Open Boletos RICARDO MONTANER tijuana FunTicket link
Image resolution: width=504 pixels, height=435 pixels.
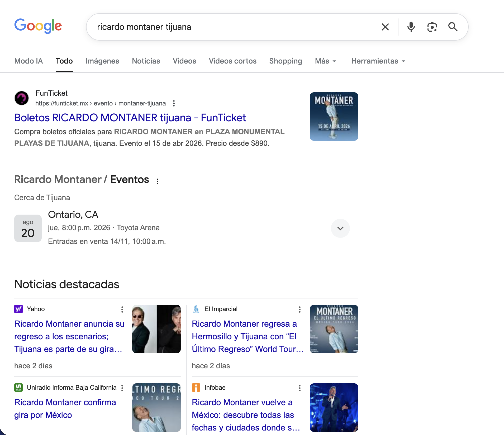coord(130,118)
